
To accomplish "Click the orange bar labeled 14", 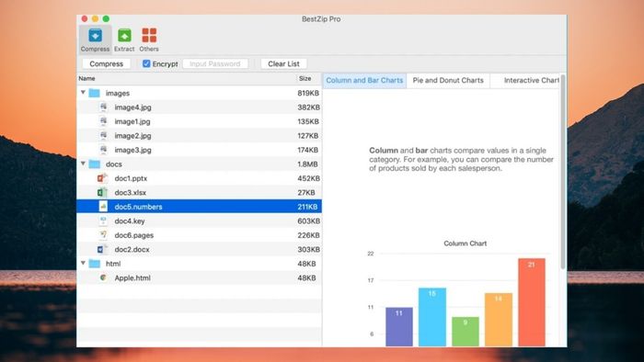I will (499, 320).
